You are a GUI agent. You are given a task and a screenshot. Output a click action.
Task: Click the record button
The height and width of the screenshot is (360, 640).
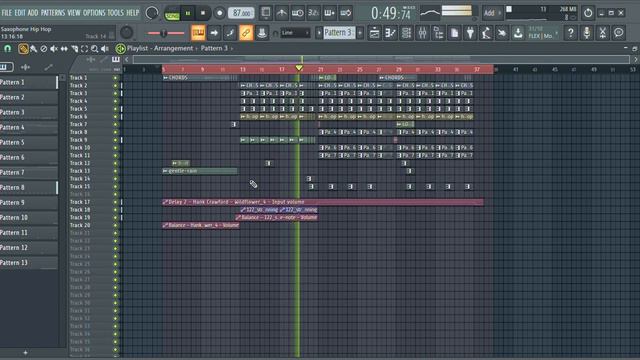(x=220, y=13)
